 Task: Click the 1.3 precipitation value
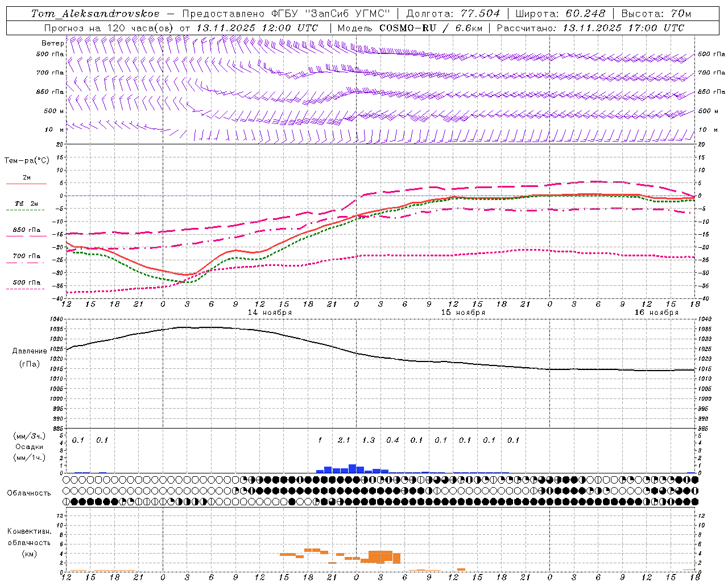click(369, 440)
